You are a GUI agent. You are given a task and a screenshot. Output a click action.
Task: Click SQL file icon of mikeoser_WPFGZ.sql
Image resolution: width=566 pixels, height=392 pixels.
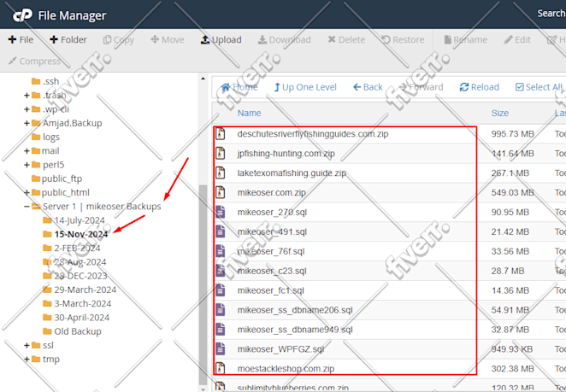point(221,349)
